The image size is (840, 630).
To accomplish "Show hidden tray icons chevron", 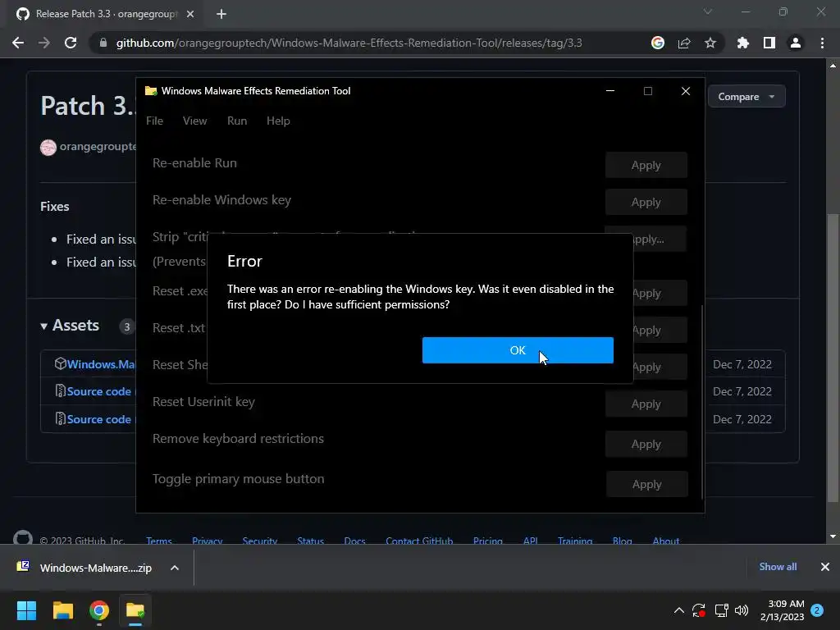I will 678,610.
